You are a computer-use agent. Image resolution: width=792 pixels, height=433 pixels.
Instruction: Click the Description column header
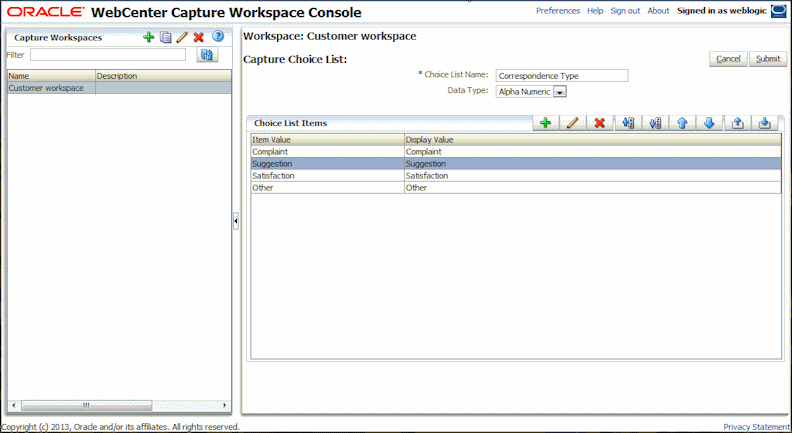164,76
